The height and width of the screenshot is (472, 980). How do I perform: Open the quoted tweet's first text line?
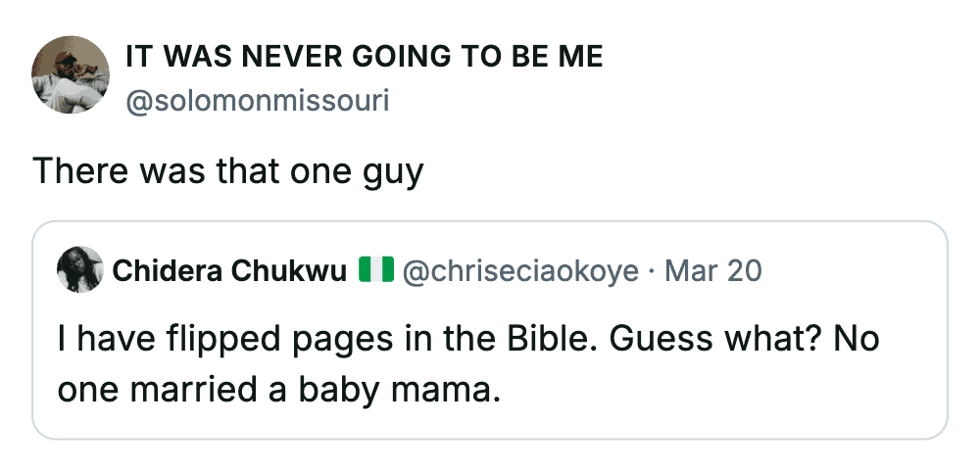(468, 339)
